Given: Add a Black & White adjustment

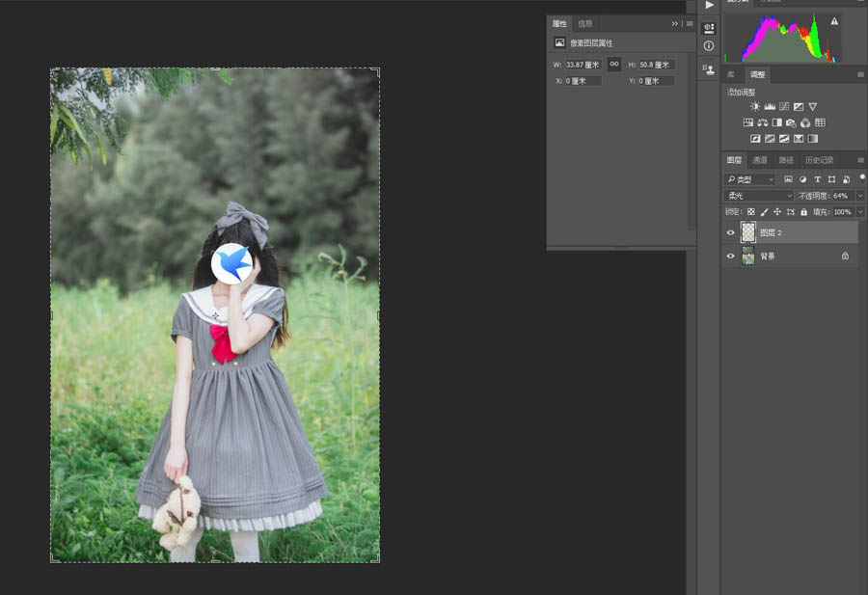Looking at the screenshot, I should point(776,122).
